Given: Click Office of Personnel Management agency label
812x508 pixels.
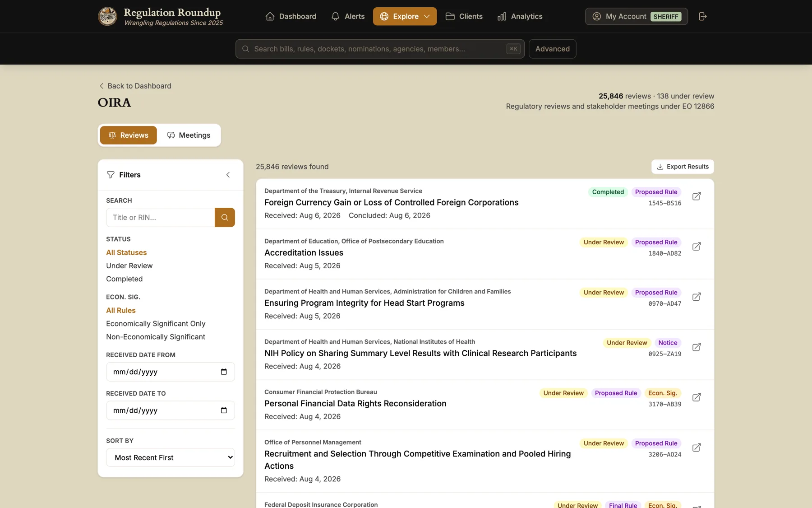Looking at the screenshot, I should click(313, 442).
